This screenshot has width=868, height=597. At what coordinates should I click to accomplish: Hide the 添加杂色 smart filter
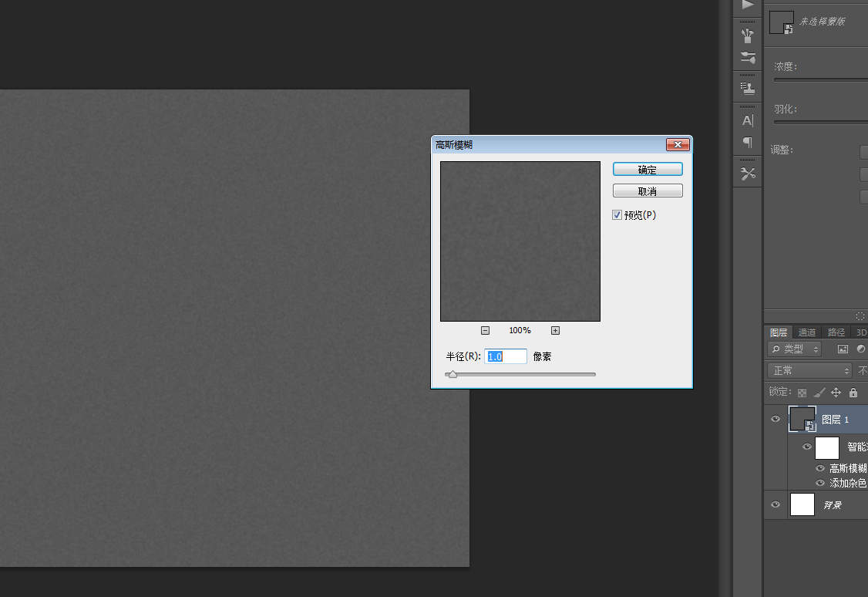click(820, 484)
